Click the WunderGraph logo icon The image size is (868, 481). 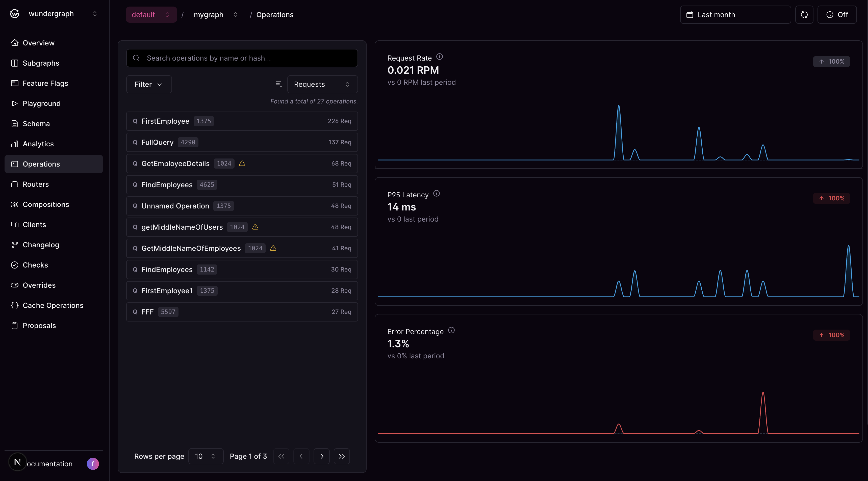pos(14,14)
